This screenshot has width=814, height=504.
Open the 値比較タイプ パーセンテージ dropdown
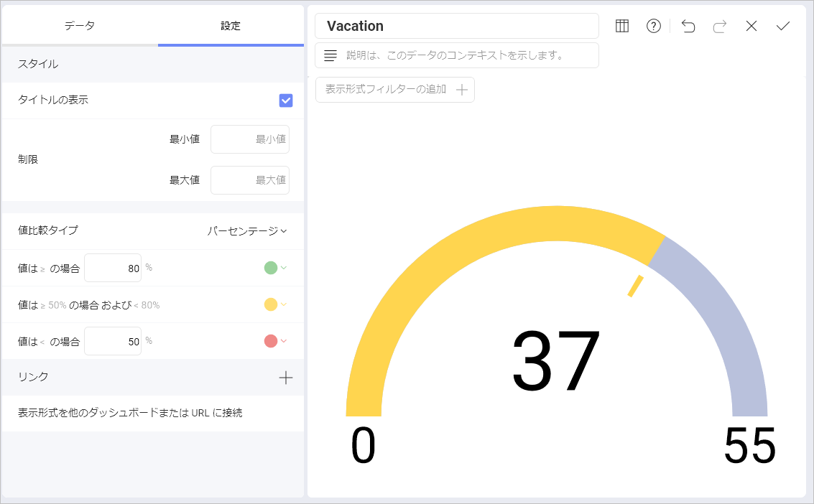[x=247, y=230]
